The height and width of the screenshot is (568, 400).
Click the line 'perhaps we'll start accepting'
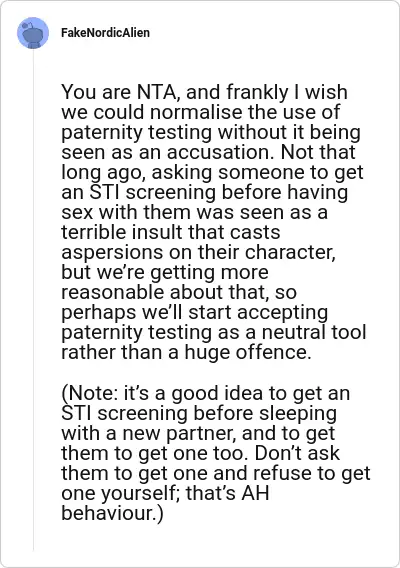pos(195,312)
